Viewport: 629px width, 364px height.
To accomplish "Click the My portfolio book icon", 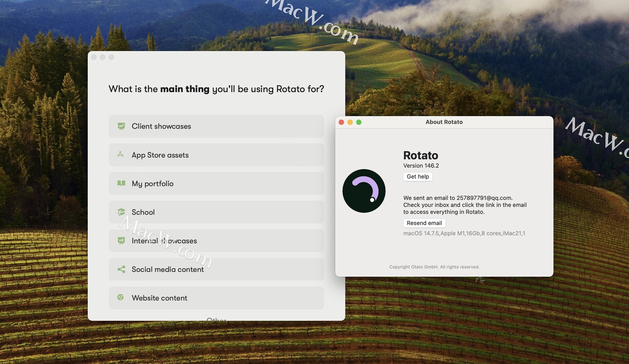I will click(x=121, y=183).
